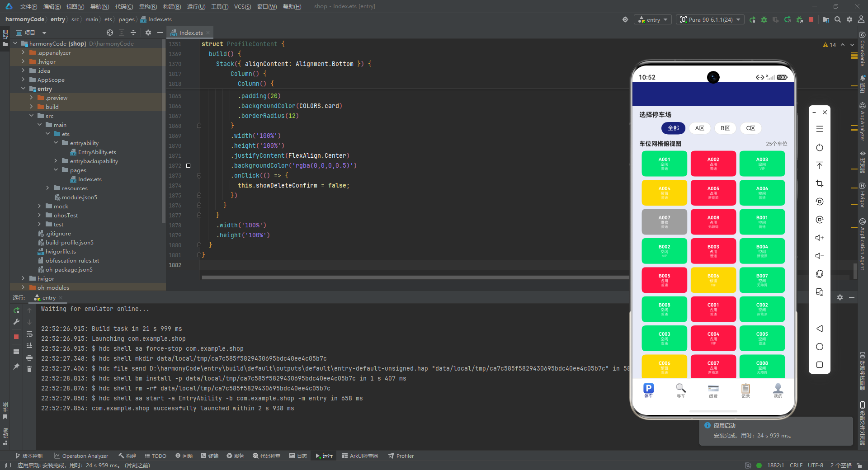Open the 我的 bottom tab

778,390
